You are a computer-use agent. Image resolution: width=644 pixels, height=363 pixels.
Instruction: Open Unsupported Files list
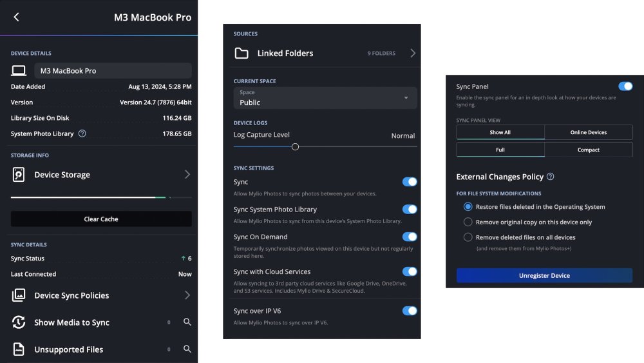point(101,349)
